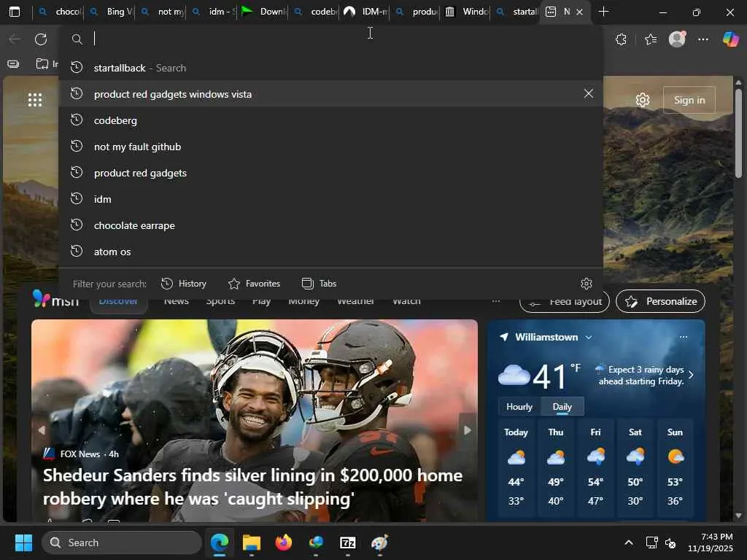Screen dimensions: 747x560
Task: Go to next news slide arrow
Action: (x=468, y=430)
